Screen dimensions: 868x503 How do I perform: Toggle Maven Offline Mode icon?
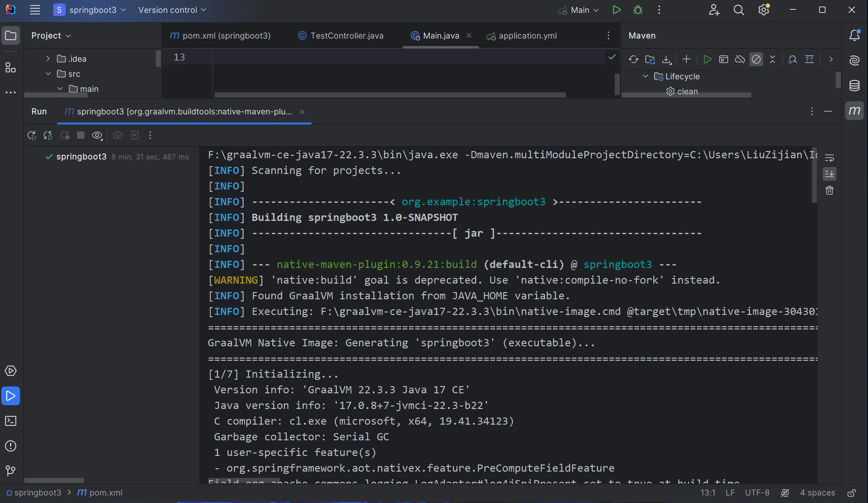pyautogui.click(x=740, y=59)
